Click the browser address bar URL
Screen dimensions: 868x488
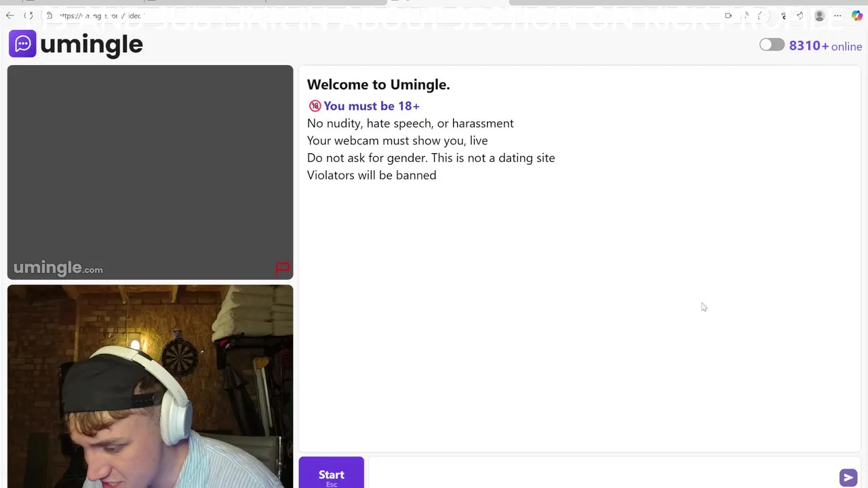coord(102,16)
